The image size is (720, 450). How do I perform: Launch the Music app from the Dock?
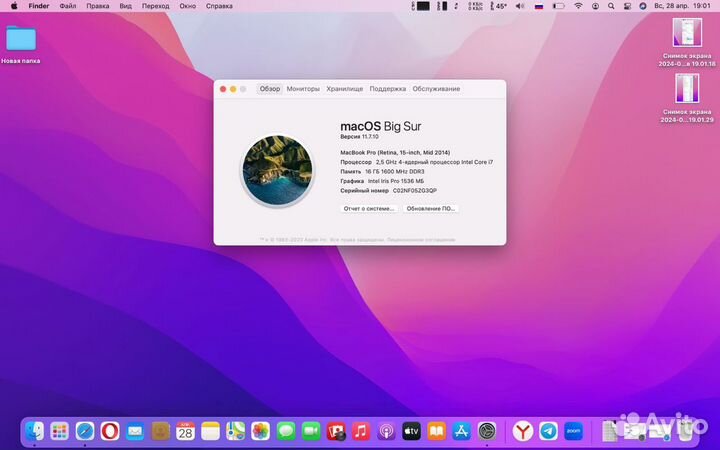pos(361,431)
